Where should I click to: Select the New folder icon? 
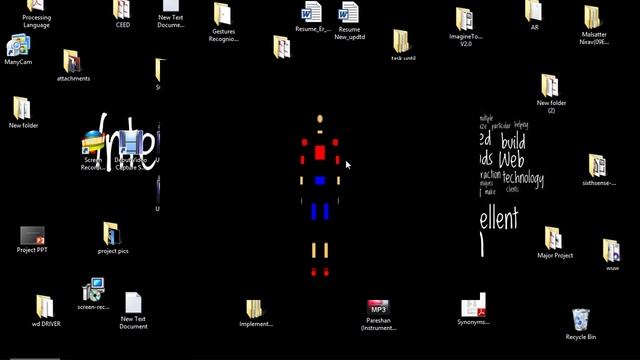click(x=22, y=108)
